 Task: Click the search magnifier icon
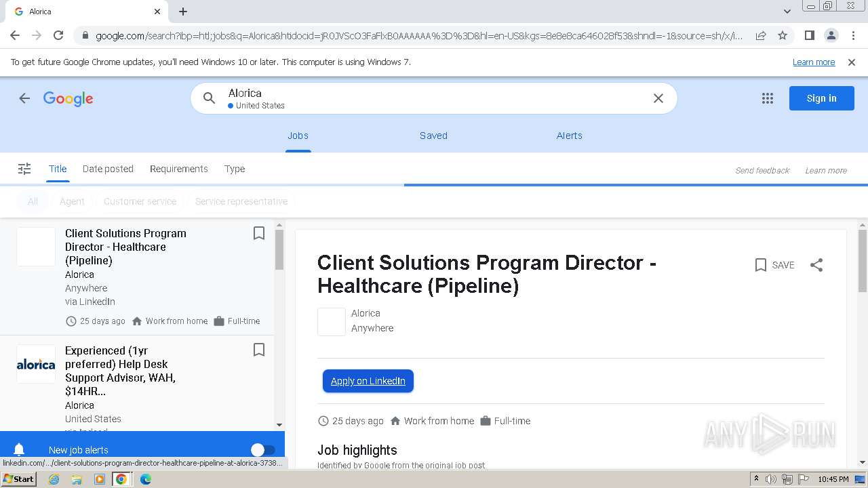[x=210, y=98]
